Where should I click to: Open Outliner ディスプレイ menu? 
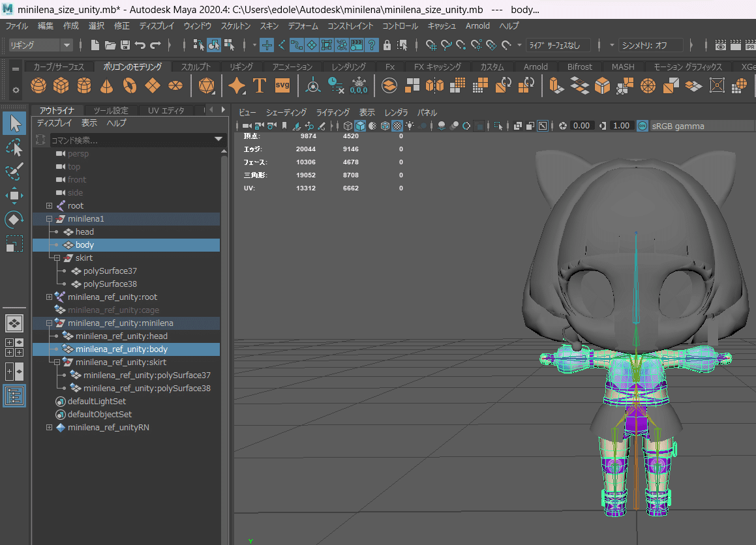55,123
